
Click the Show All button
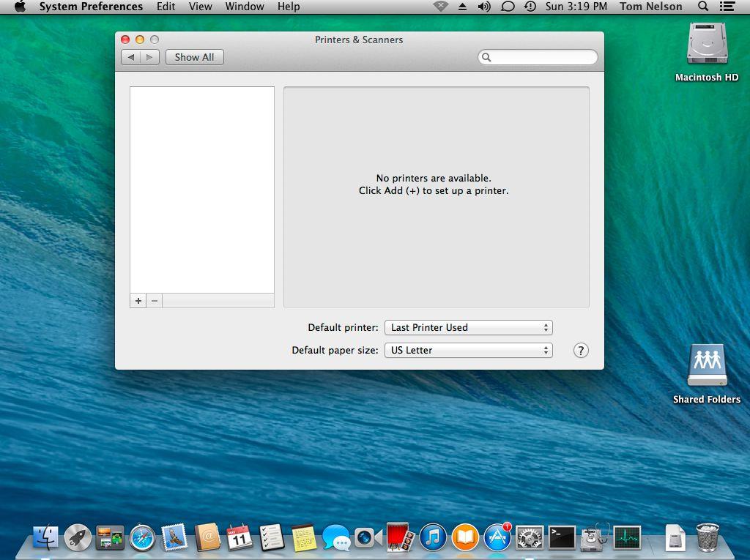194,57
